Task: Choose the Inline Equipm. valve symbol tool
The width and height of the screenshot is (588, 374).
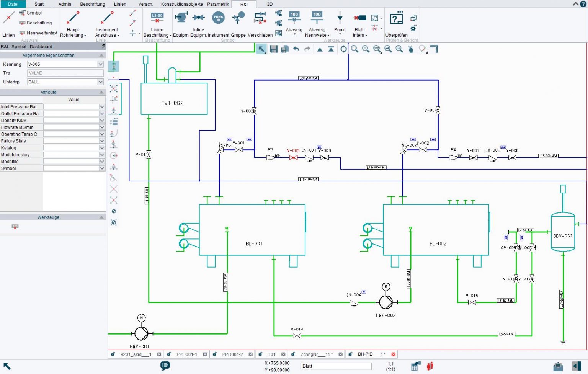Action: coord(198,18)
